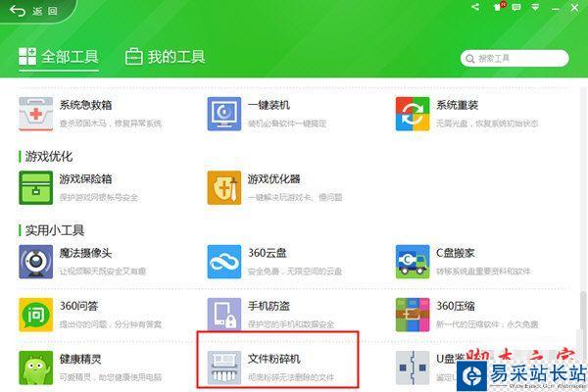The image size is (588, 392).
Task: Open the 魔法摄像头 webcam tool
Action: pyautogui.click(x=36, y=262)
